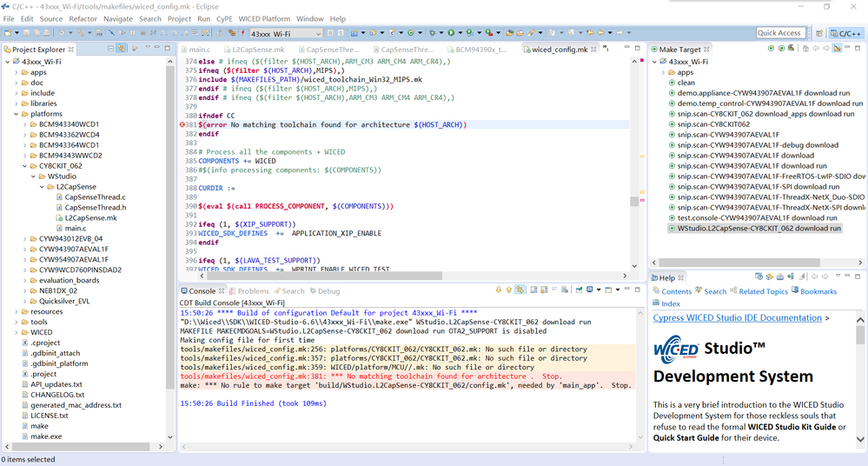Click the Quick Access field
Image resolution: width=868 pixels, height=466 pixels.
point(780,33)
